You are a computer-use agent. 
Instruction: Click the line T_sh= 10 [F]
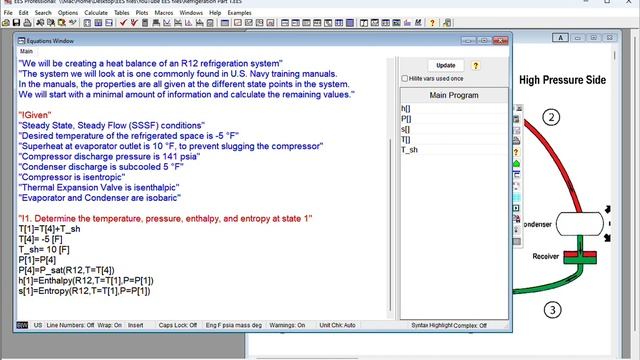click(x=44, y=249)
